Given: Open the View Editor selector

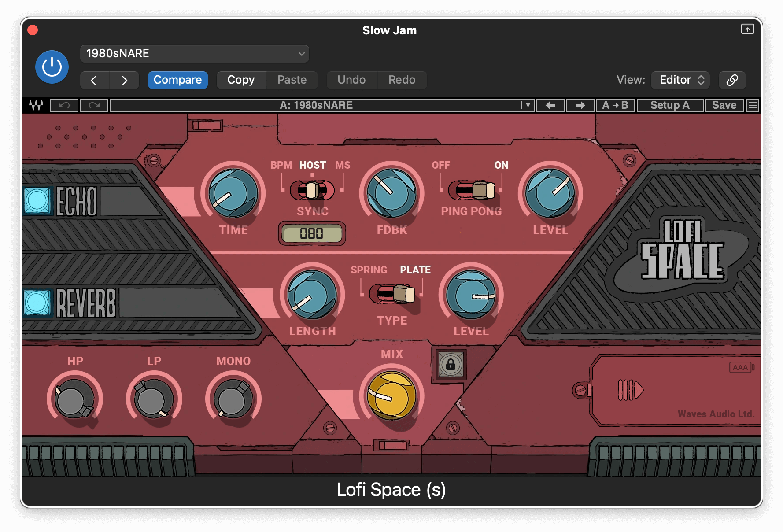Looking at the screenshot, I should (680, 80).
